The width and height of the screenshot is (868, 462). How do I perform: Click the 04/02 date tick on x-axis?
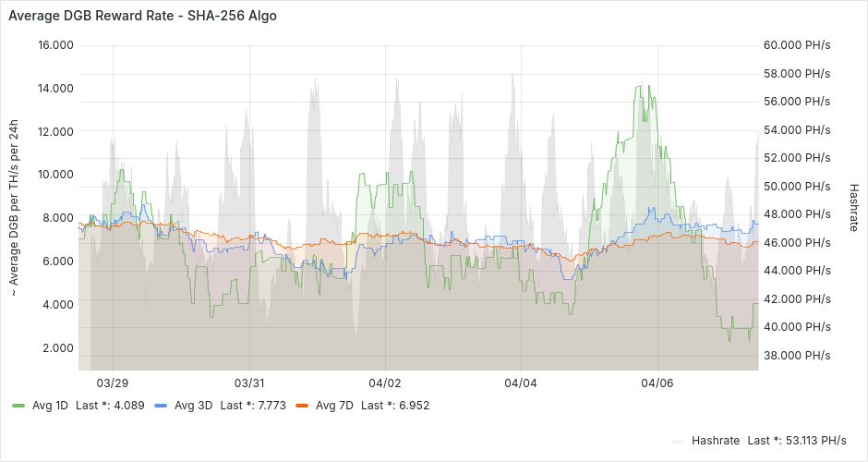[384, 383]
